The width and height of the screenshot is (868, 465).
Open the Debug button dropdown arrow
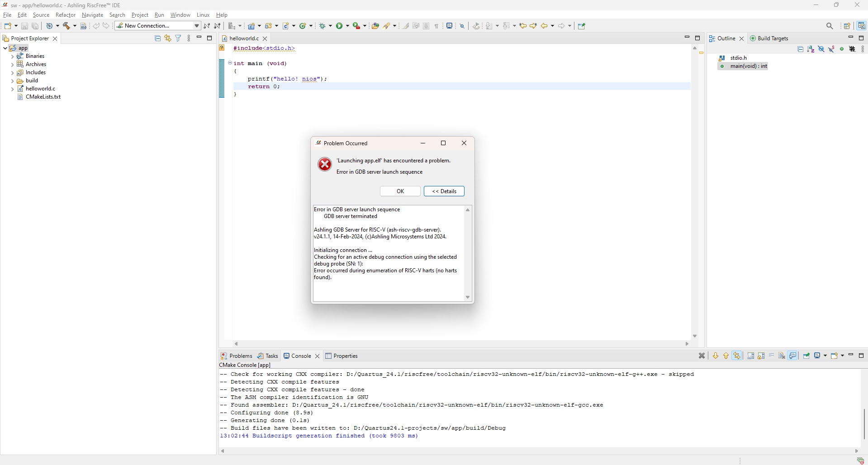pyautogui.click(x=330, y=26)
